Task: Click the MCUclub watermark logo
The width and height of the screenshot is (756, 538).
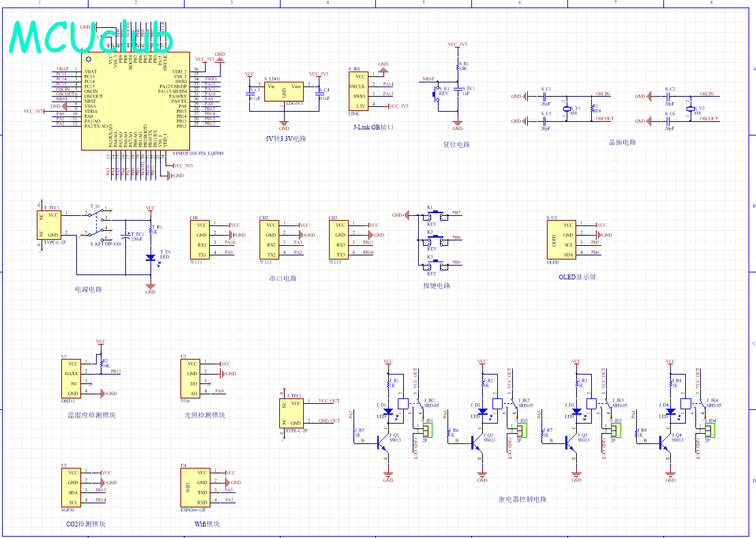Action: (92, 37)
